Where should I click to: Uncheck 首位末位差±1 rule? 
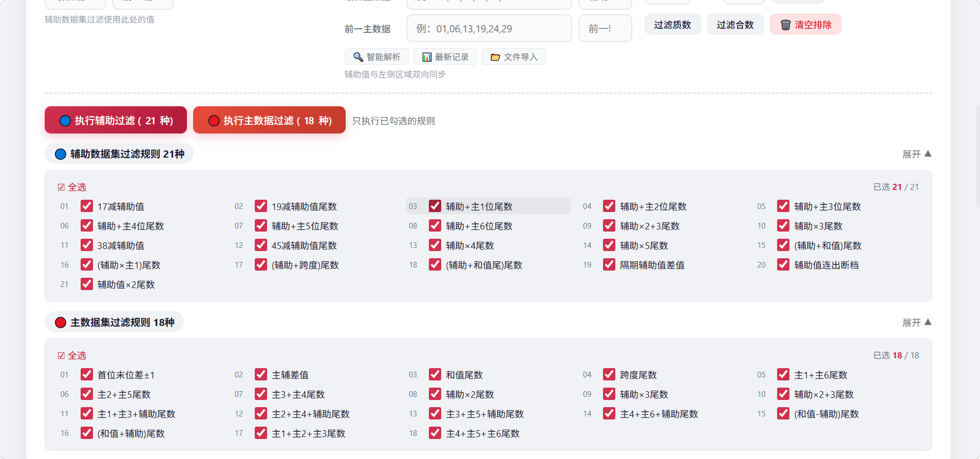click(x=87, y=374)
